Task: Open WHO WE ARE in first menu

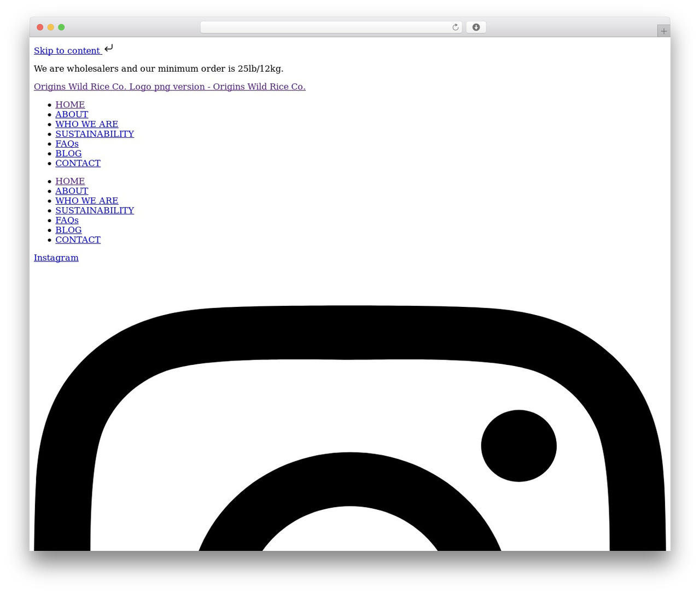Action: tap(87, 124)
